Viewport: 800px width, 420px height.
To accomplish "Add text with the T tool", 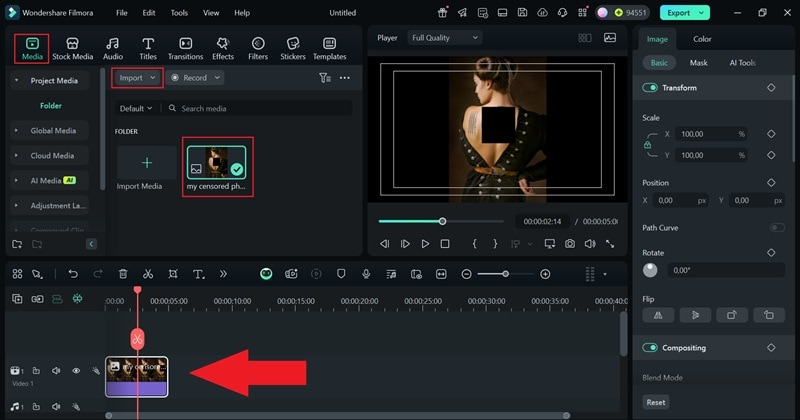I will 198,274.
